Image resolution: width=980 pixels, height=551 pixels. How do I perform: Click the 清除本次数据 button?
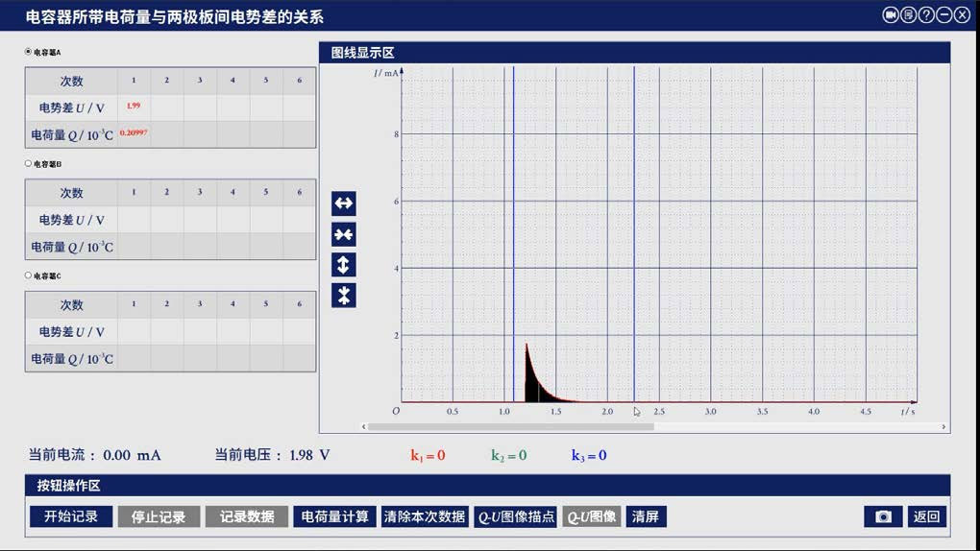pyautogui.click(x=425, y=516)
